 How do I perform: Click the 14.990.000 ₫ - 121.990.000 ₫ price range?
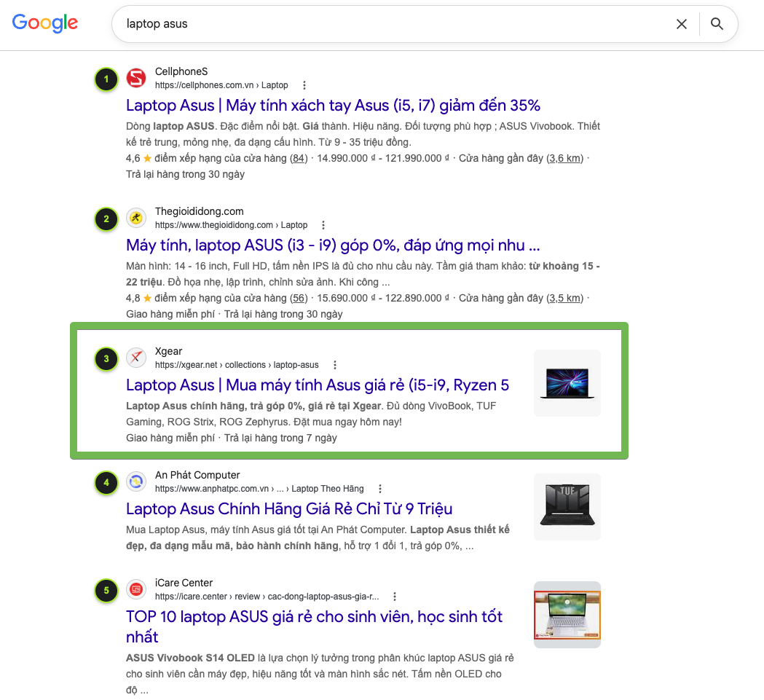point(384,158)
